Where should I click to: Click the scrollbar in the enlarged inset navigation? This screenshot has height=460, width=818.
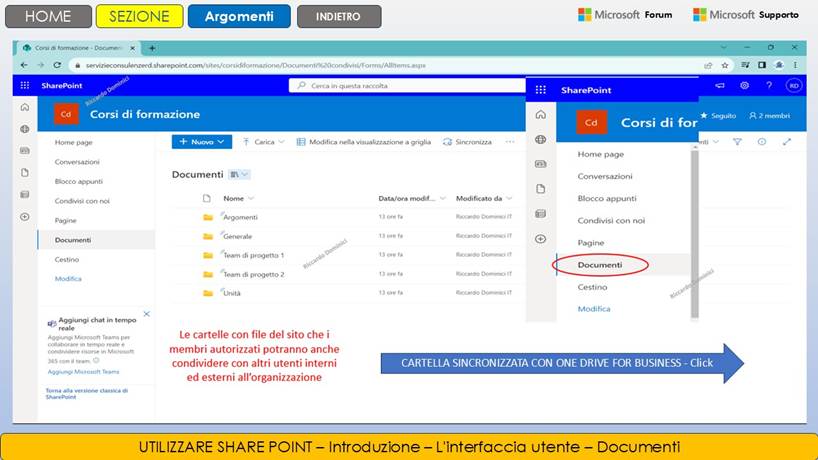[x=694, y=233]
